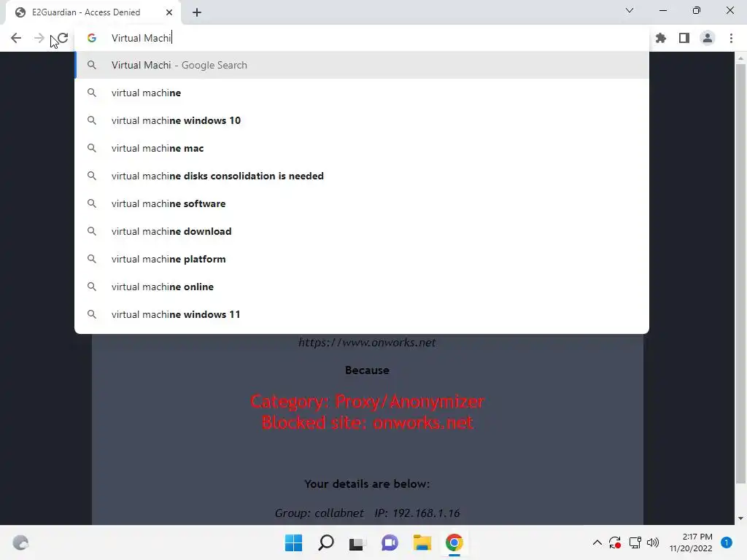
Task: Open the Extensions puzzle icon
Action: (x=661, y=38)
